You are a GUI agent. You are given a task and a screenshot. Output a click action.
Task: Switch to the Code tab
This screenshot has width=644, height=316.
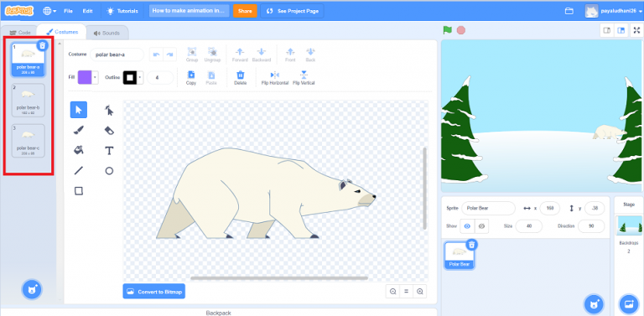pyautogui.click(x=20, y=33)
